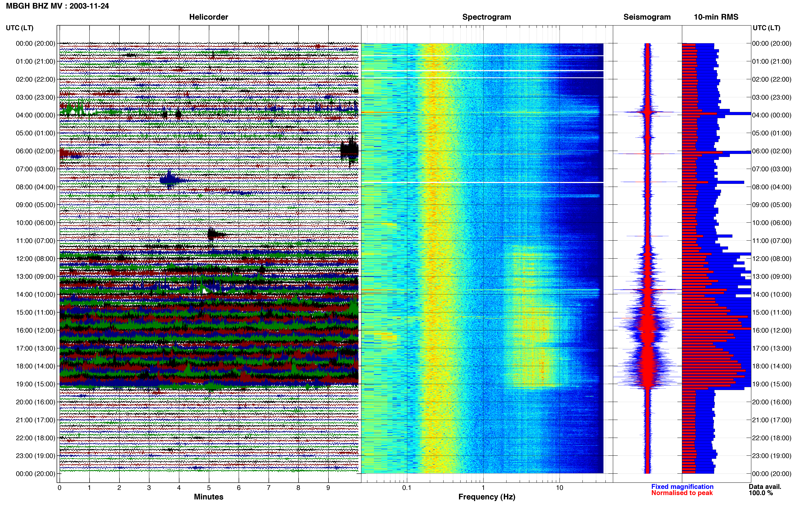Image resolution: width=812 pixels, height=508 pixels.
Task: Click the right '10:00 (06:00)' time label
Action: [772, 223]
